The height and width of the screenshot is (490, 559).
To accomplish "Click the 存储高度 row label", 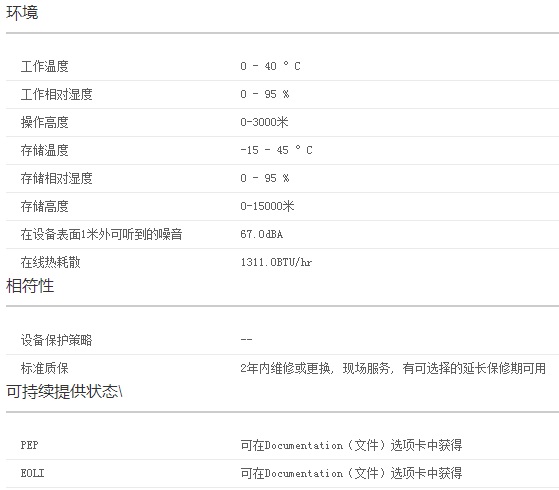I will pos(45,206).
